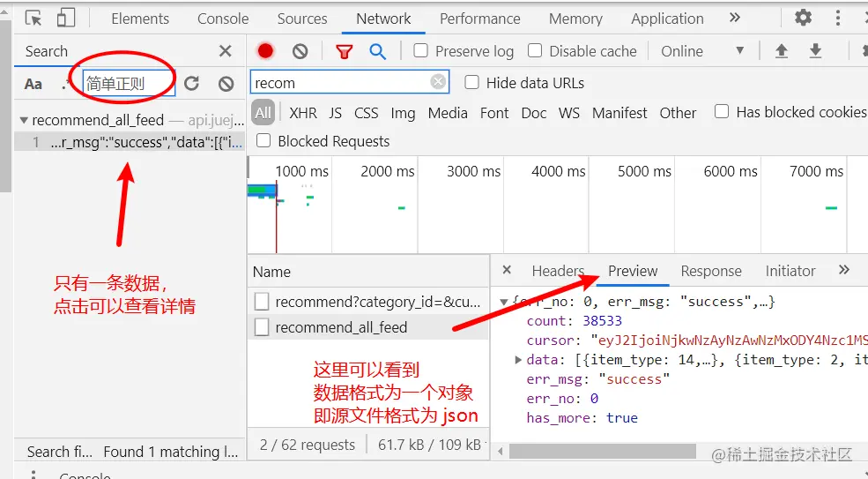Toggle the network filter funnel
Image resolution: width=868 pixels, height=479 pixels.
click(x=345, y=51)
